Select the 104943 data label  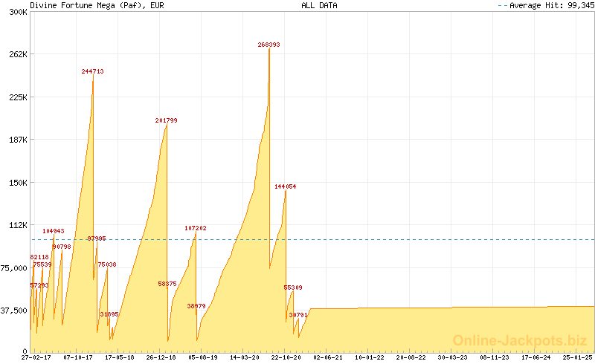(53, 231)
